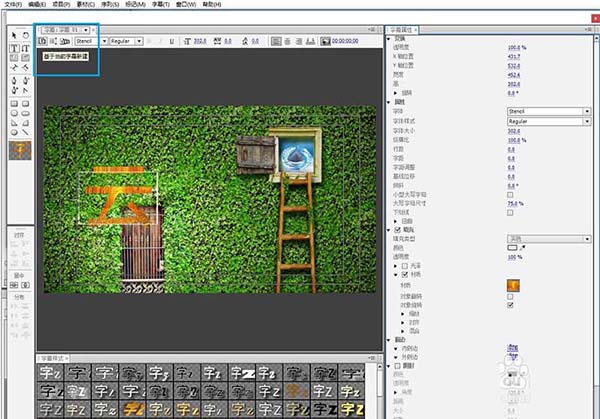Screen dimensions: 600x419
Task: Uncheck the Fill checkbox
Action: pos(398,230)
